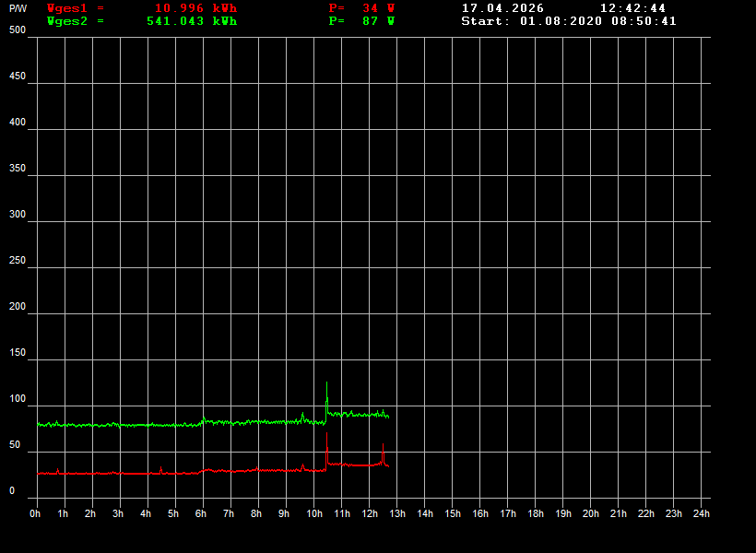Select the 18h mark on the time axis
Image resolution: width=756 pixels, height=553 pixels.
536,513
